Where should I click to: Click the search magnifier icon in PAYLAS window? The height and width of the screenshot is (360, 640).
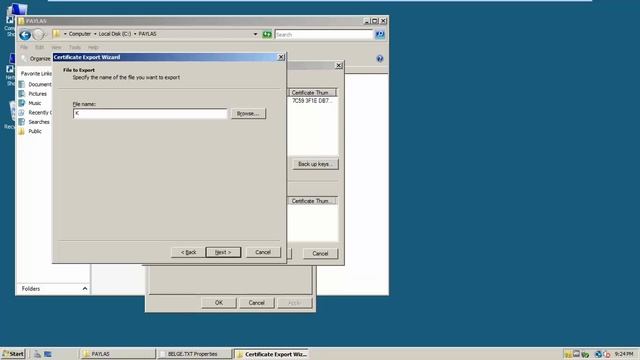pos(380,34)
